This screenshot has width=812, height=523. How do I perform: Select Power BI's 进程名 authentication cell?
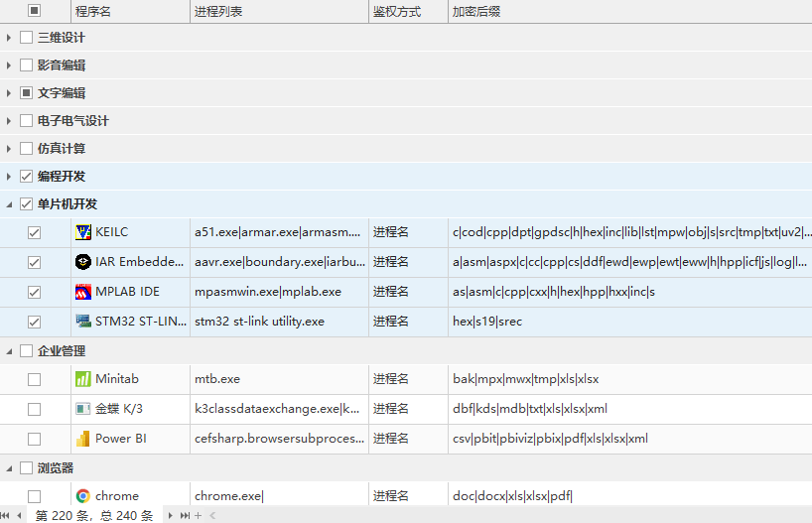pos(409,439)
